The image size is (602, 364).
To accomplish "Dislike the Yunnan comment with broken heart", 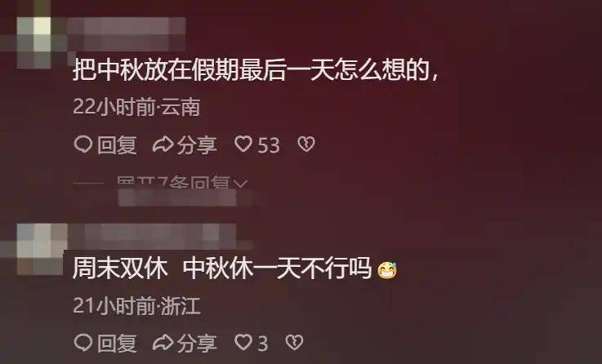I will click(306, 144).
